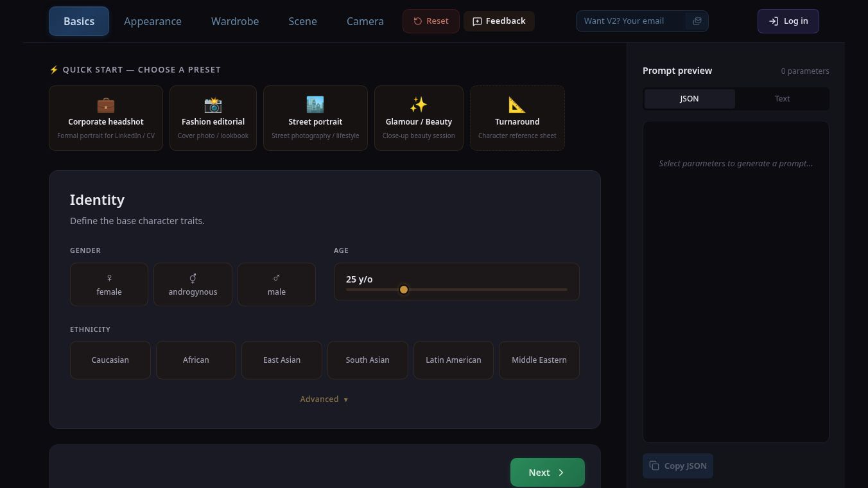Expand the Advanced options

coord(324,399)
